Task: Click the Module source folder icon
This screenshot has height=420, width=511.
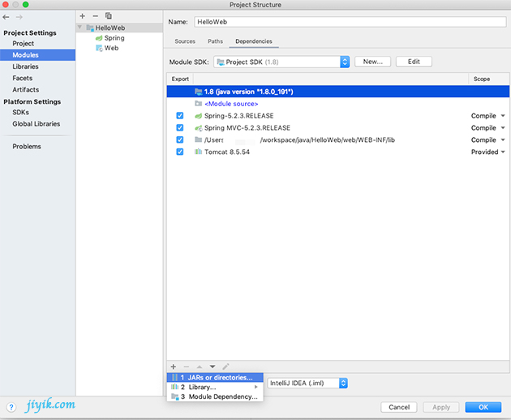Action: (x=199, y=104)
